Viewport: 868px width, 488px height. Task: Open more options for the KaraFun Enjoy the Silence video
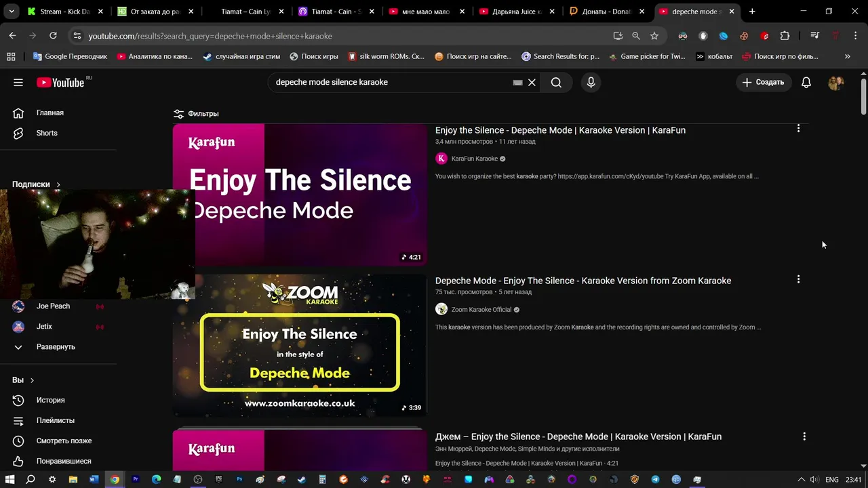coord(798,128)
